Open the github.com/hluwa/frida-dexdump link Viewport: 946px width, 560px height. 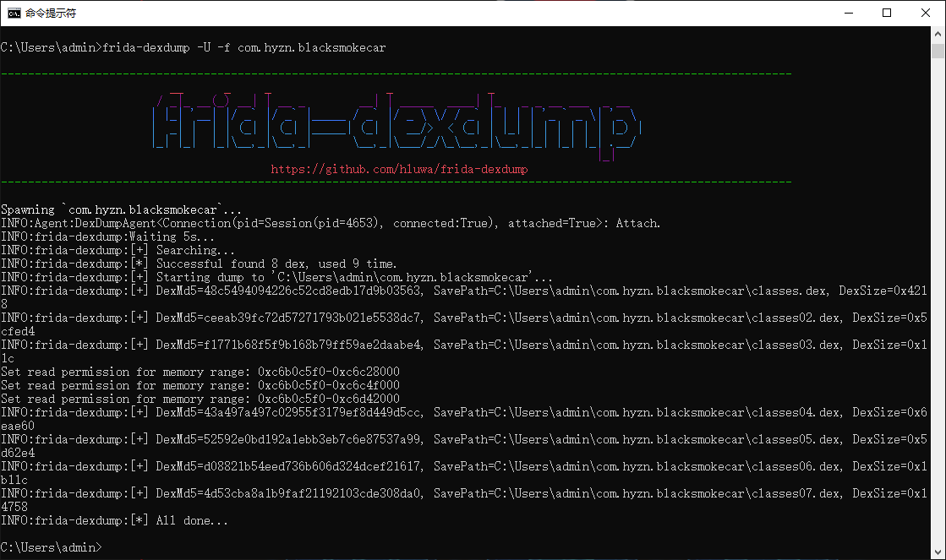coord(398,168)
